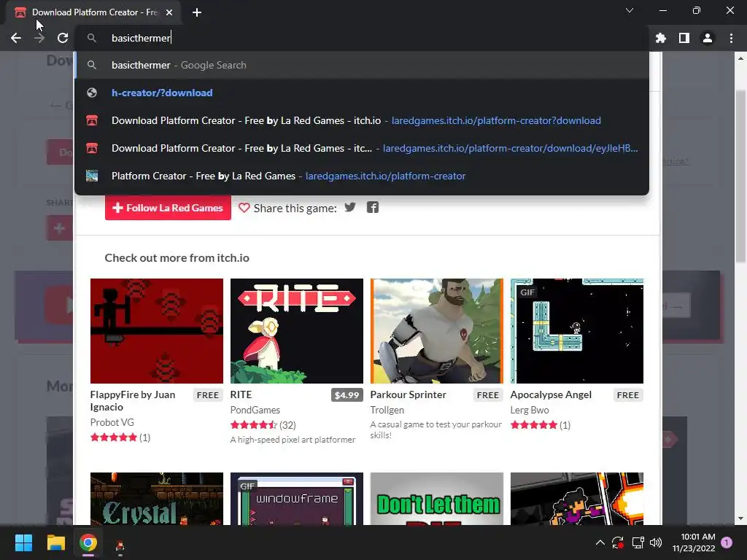747x560 pixels.
Task: Open the Parkour Sprinter title link
Action: 409,394
